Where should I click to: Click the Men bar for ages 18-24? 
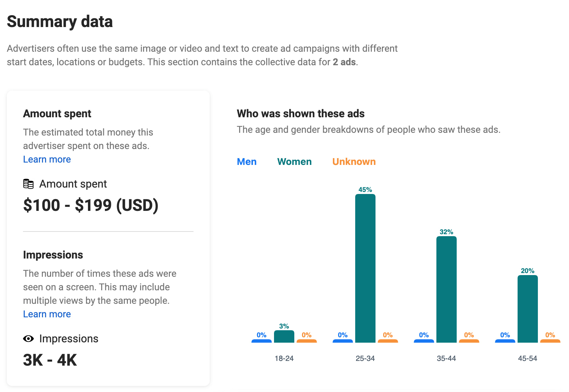click(x=261, y=341)
